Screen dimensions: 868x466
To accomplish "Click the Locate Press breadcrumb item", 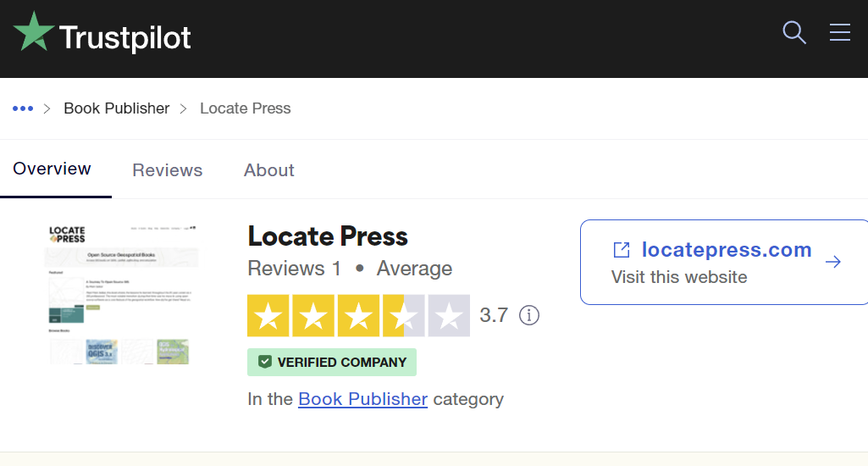I will pos(245,108).
